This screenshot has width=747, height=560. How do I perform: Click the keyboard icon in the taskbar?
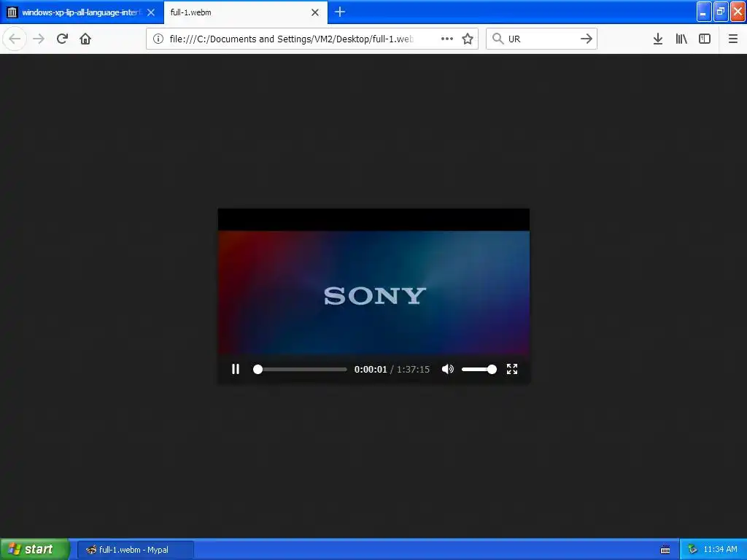(x=665, y=550)
